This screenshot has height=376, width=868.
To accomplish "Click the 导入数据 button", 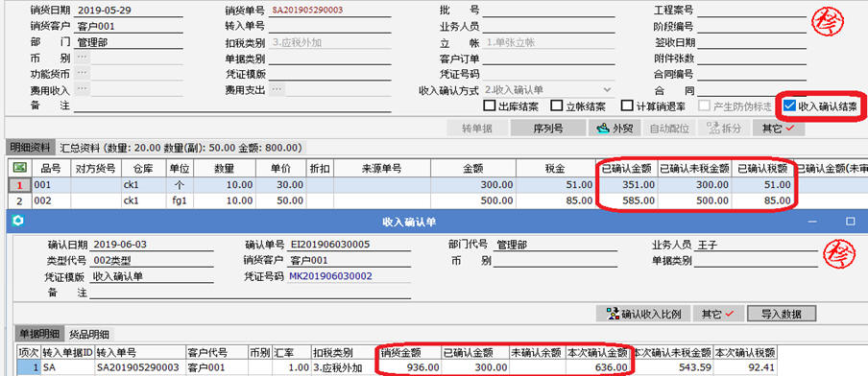I will click(x=781, y=314).
